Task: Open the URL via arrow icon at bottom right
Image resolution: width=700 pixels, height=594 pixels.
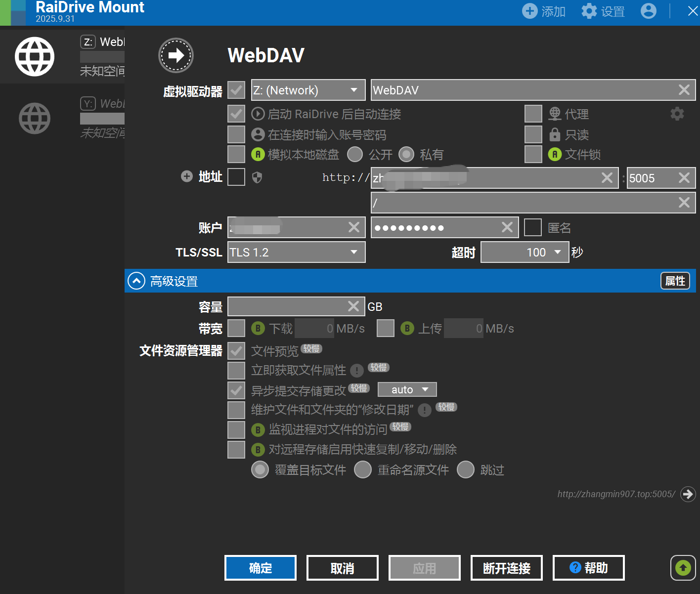Action: pyautogui.click(x=688, y=494)
